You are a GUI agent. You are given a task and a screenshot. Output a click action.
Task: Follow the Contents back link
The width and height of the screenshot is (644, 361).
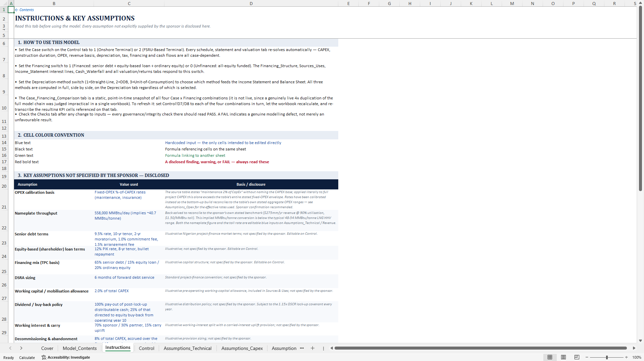pyautogui.click(x=24, y=10)
